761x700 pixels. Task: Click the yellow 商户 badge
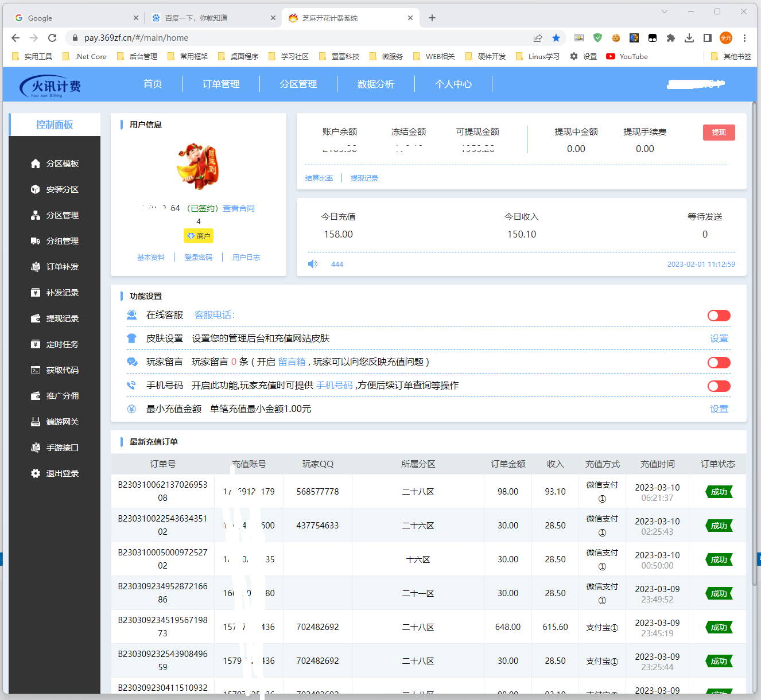199,236
